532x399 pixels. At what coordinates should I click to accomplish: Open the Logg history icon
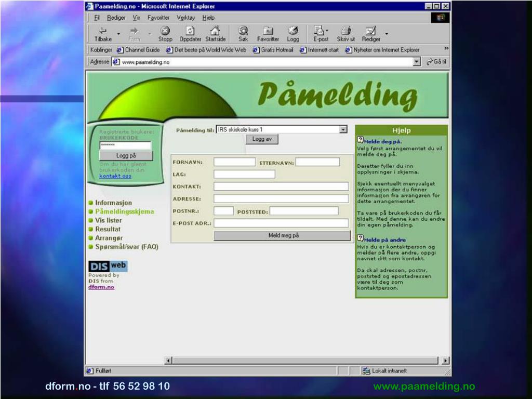pos(293,31)
